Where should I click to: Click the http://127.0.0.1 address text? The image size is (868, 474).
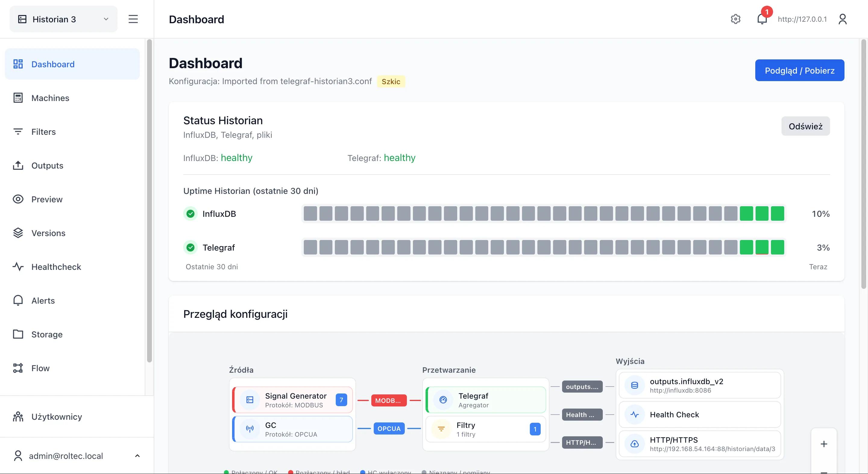[802, 19]
